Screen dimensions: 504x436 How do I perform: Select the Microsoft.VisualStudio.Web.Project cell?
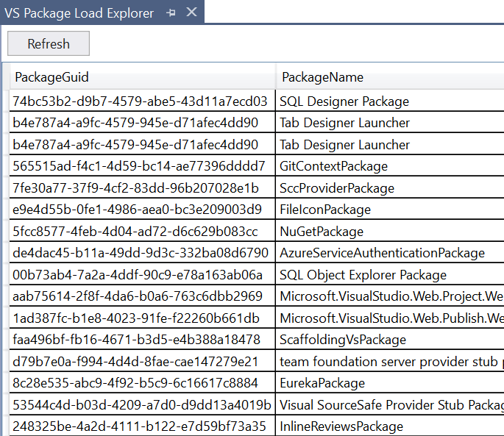390,296
